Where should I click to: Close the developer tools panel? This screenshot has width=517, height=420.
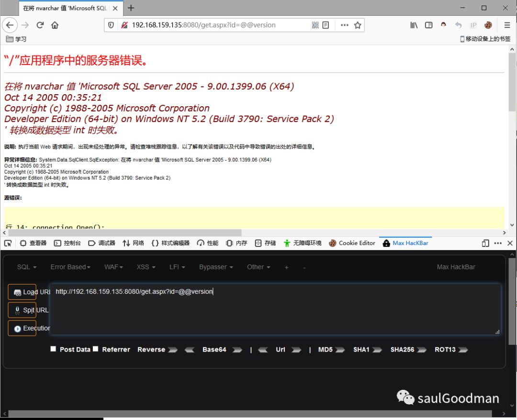click(510, 243)
